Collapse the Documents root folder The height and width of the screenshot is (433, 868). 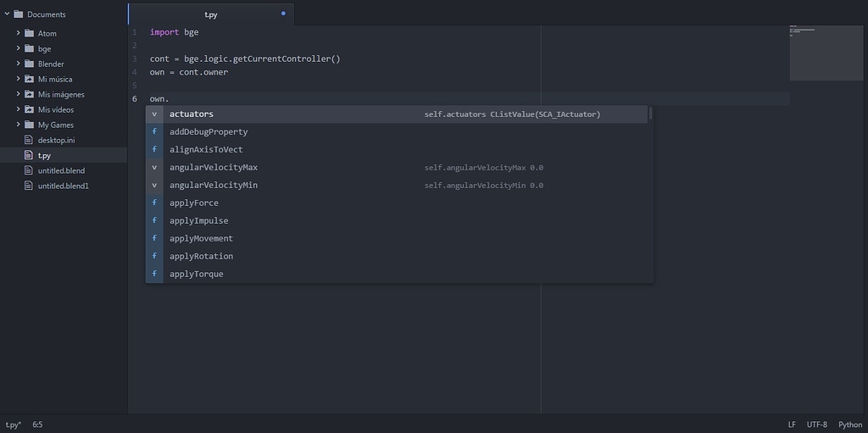pos(7,14)
